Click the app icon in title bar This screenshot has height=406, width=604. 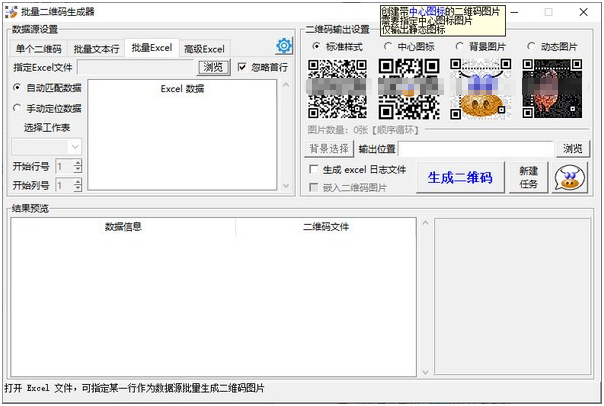click(x=10, y=11)
